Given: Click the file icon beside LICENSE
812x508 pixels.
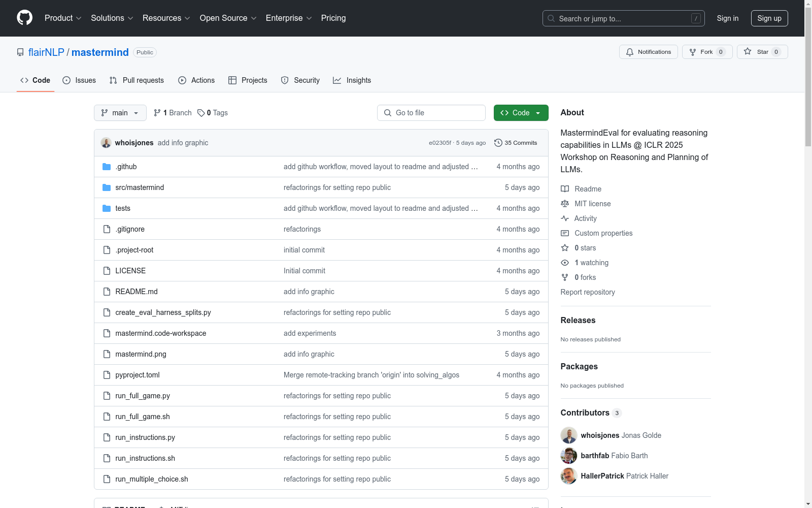Looking at the screenshot, I should (107, 271).
